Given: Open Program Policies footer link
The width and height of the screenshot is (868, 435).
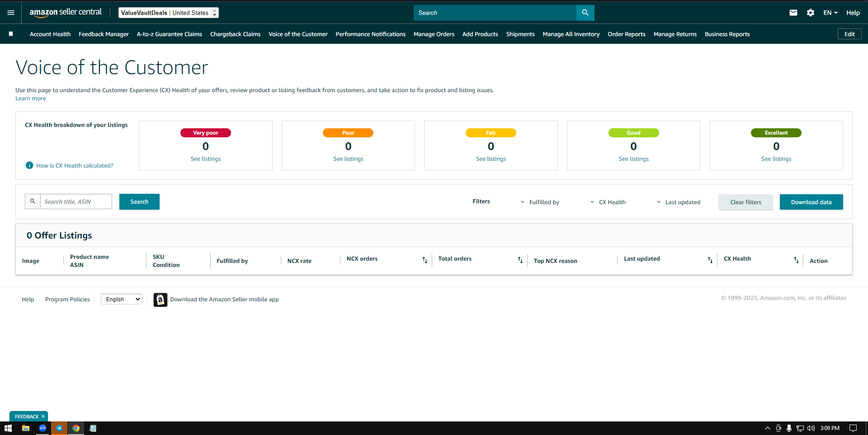Looking at the screenshot, I should pyautogui.click(x=67, y=299).
